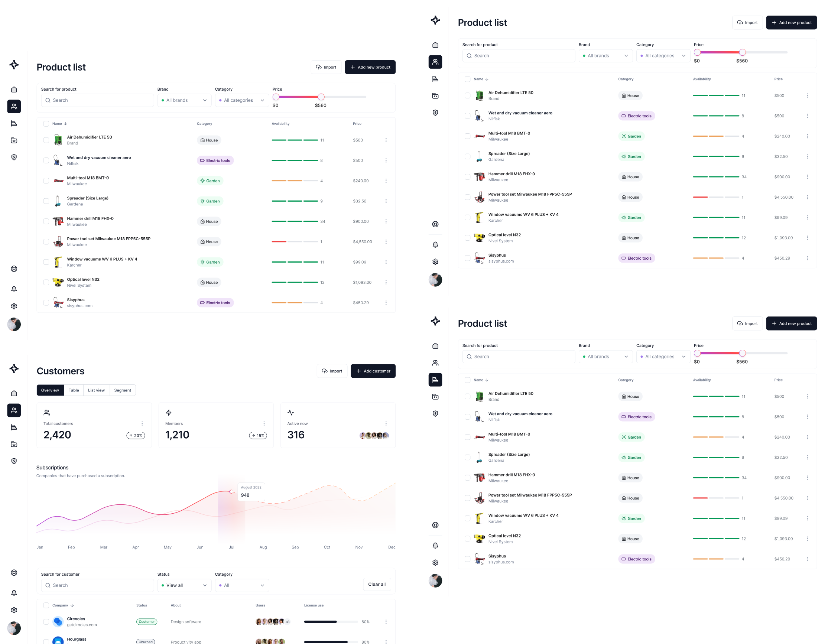Open the customer Category 'All' dropdown

(242, 585)
